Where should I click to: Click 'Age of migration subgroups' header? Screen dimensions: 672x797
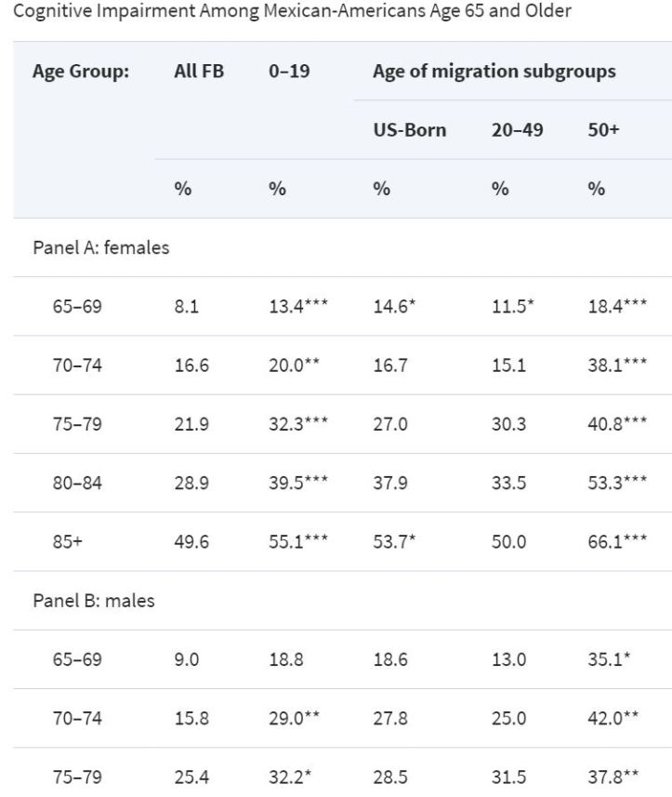pyautogui.click(x=494, y=72)
